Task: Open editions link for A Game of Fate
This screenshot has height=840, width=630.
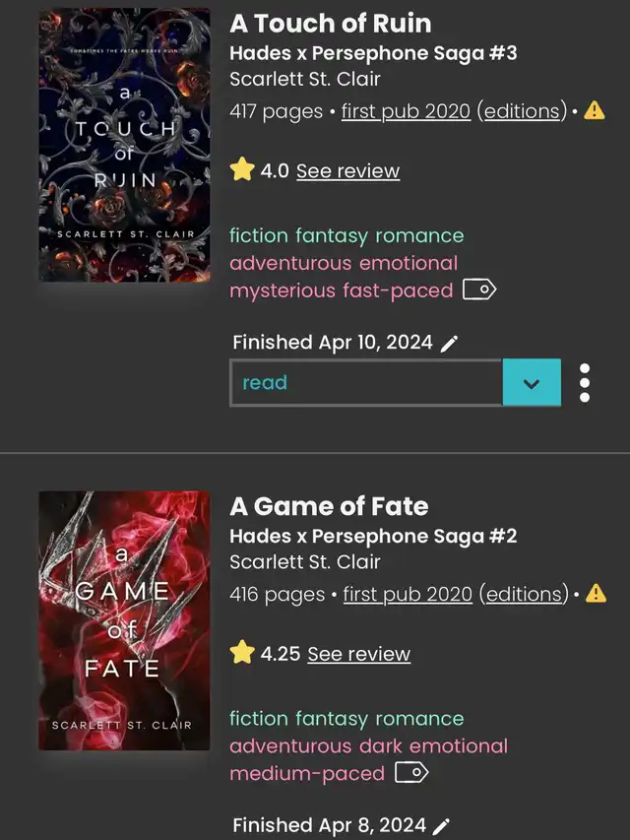Action: coord(524,594)
